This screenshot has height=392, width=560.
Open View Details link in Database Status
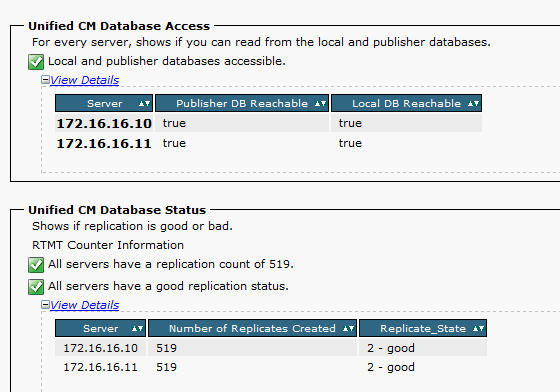click(x=84, y=305)
